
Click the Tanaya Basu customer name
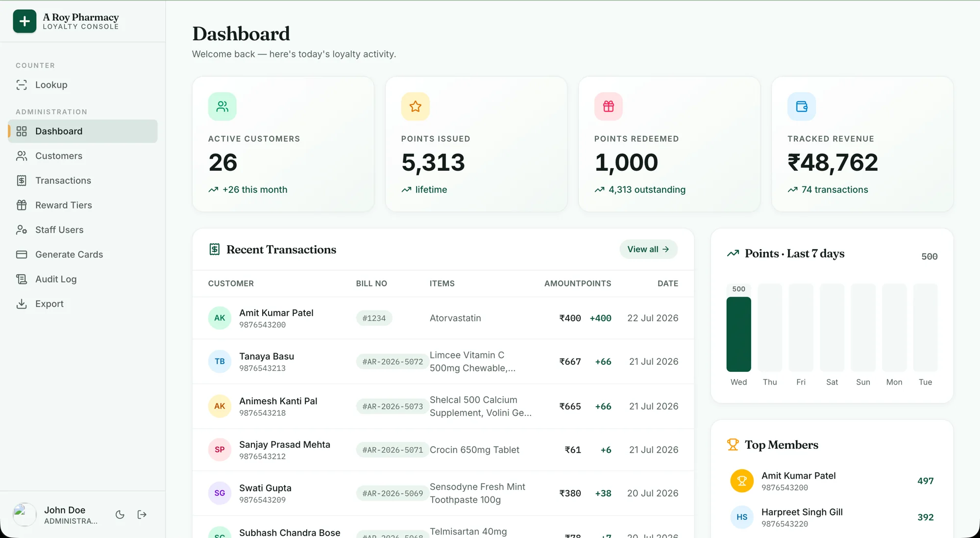(x=267, y=357)
